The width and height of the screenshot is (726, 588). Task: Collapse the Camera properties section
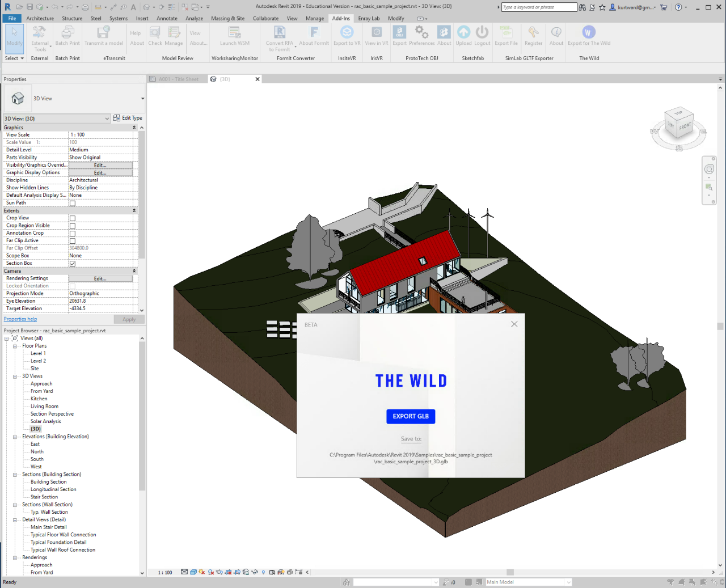pyautogui.click(x=134, y=271)
